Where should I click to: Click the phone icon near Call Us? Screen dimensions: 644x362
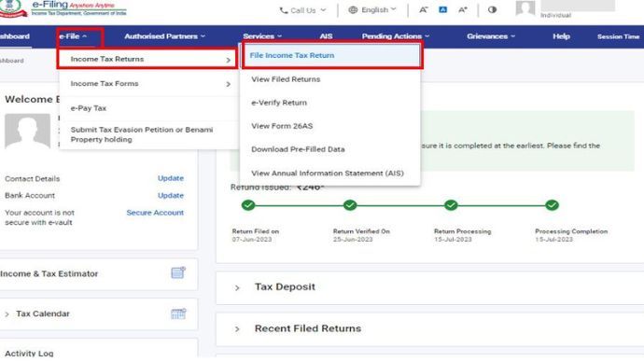(x=284, y=10)
